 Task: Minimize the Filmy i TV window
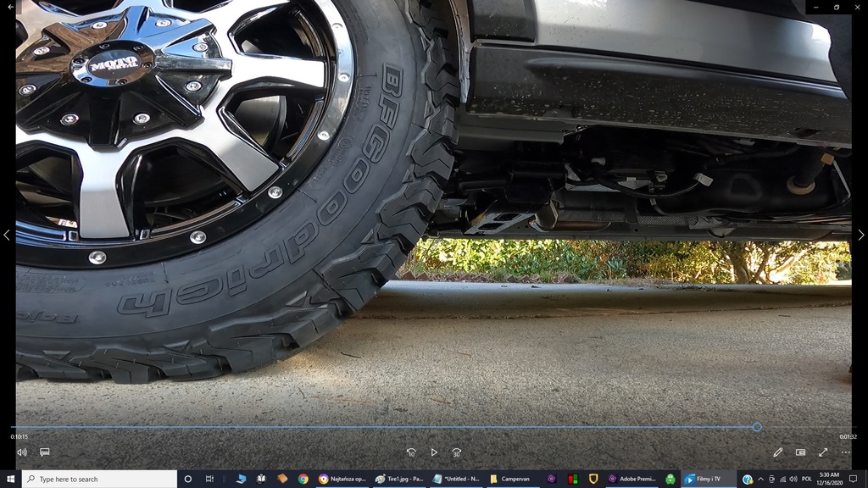(x=816, y=7)
